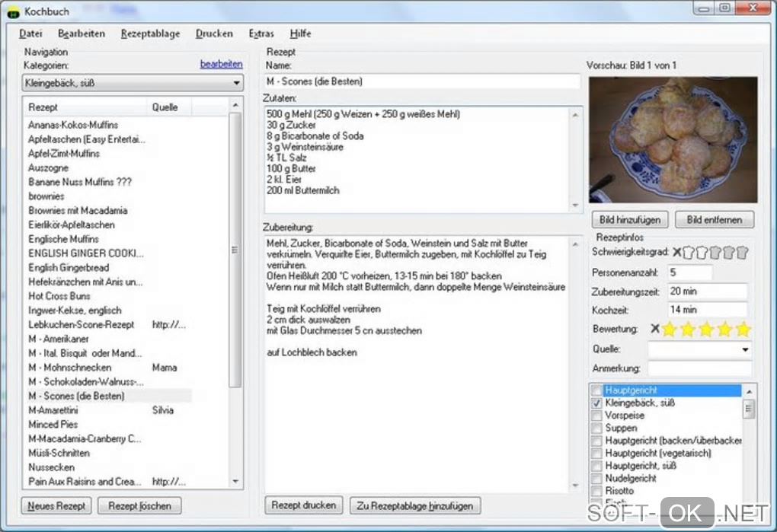Set difficulty to fifth chef hat
Image resolution: width=777 pixels, height=532 pixels.
[x=742, y=252]
